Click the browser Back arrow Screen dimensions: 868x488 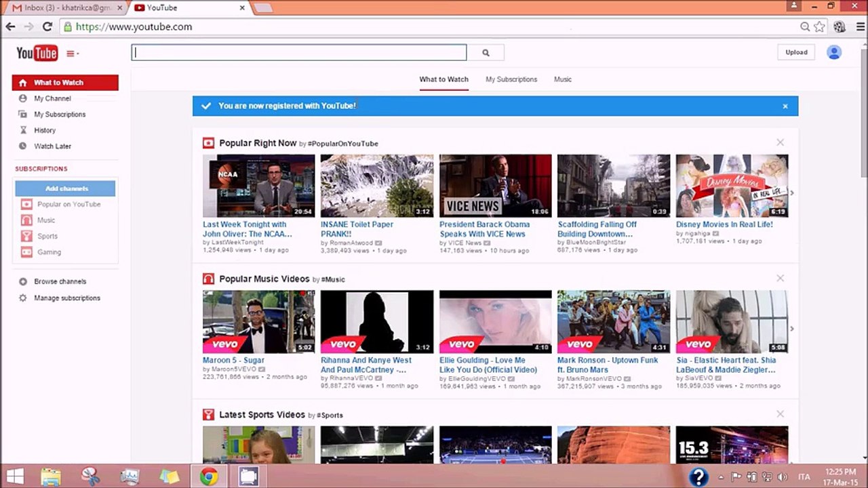(x=10, y=26)
